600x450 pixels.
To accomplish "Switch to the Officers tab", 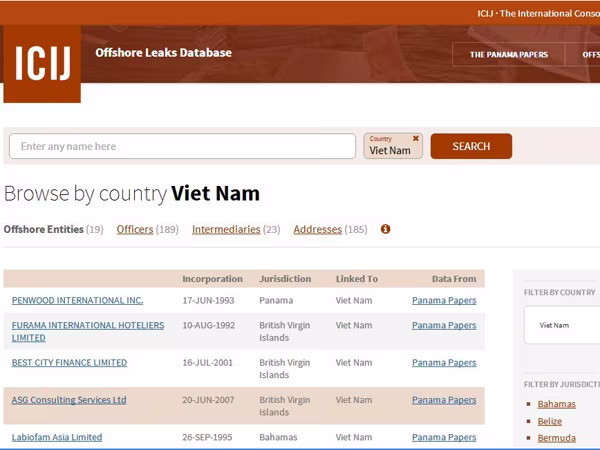I will point(135,230).
